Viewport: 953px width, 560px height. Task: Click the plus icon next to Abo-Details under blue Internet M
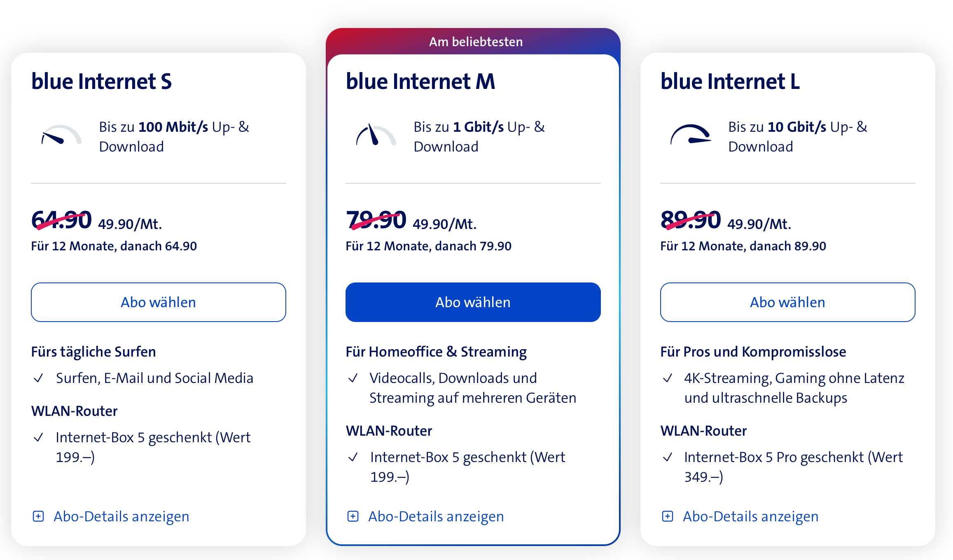[x=353, y=516]
